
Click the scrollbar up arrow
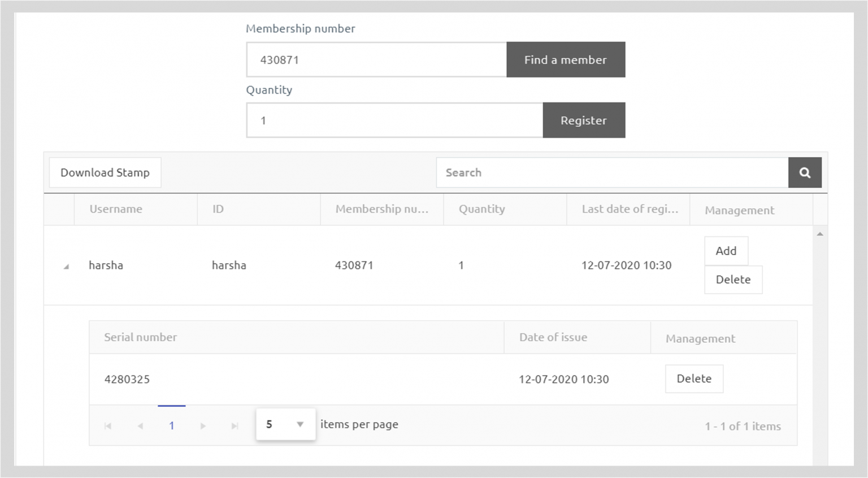click(820, 232)
